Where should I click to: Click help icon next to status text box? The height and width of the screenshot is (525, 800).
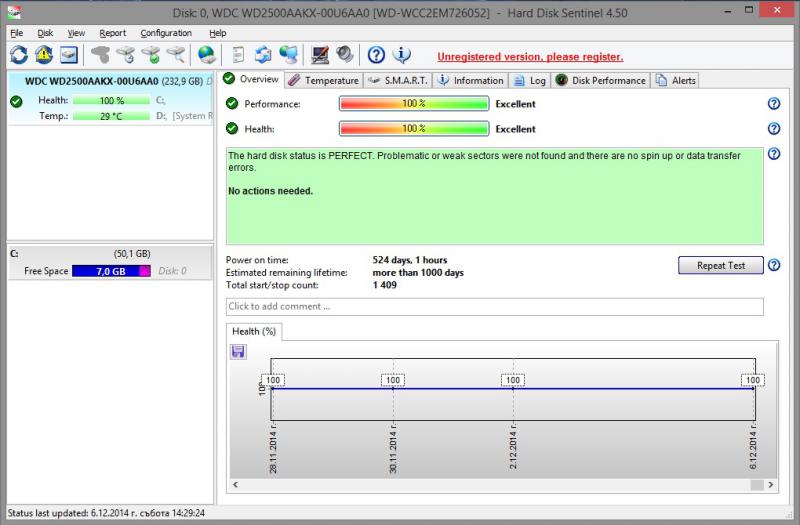point(774,154)
